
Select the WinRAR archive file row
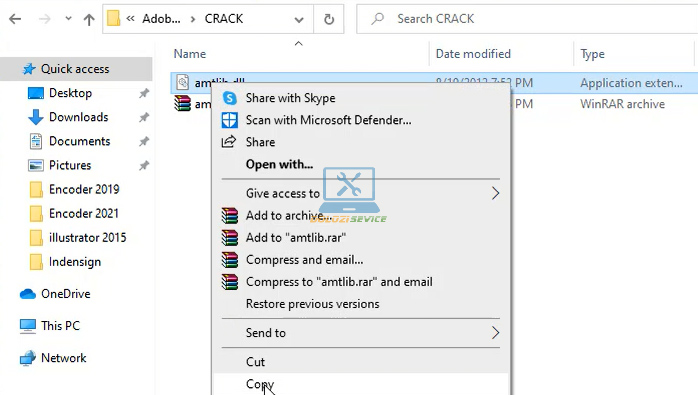point(434,104)
